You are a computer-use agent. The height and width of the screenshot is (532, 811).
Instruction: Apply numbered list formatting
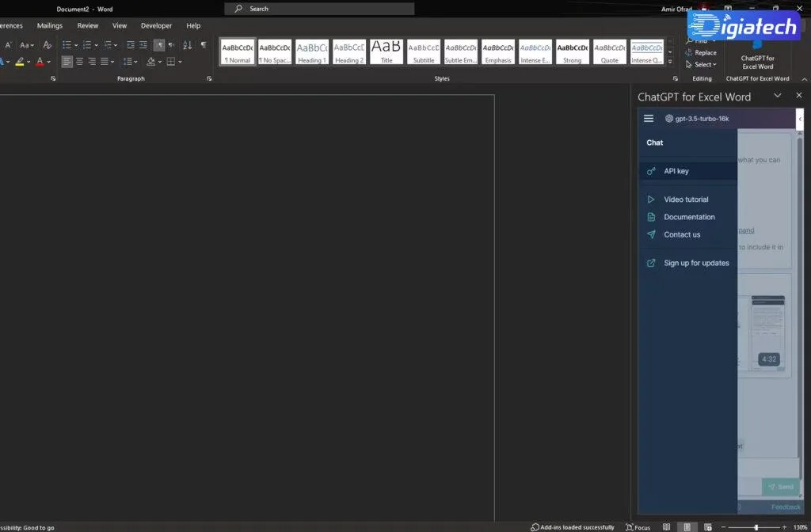(x=87, y=45)
